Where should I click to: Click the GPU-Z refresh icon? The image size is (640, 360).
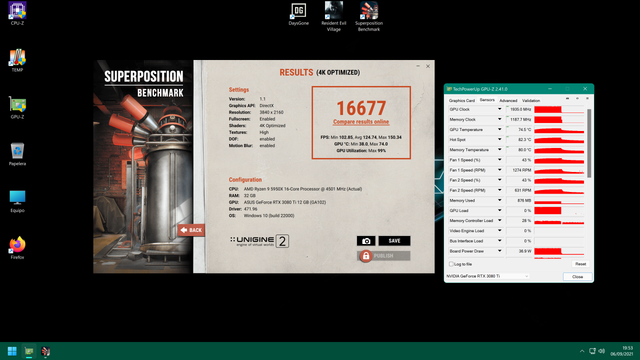click(x=577, y=99)
